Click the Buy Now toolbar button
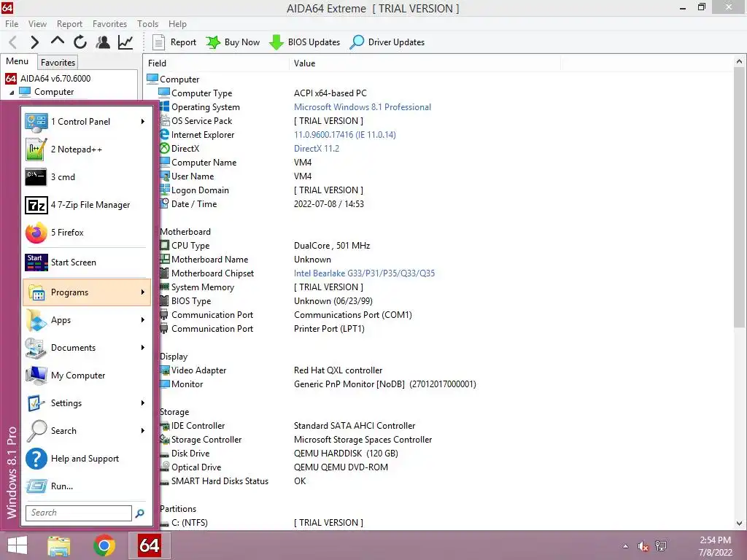This screenshot has height=560, width=747. click(233, 42)
